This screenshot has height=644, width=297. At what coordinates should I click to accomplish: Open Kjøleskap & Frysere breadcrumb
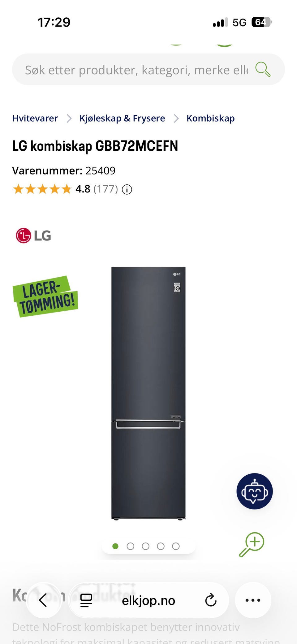coord(122,118)
